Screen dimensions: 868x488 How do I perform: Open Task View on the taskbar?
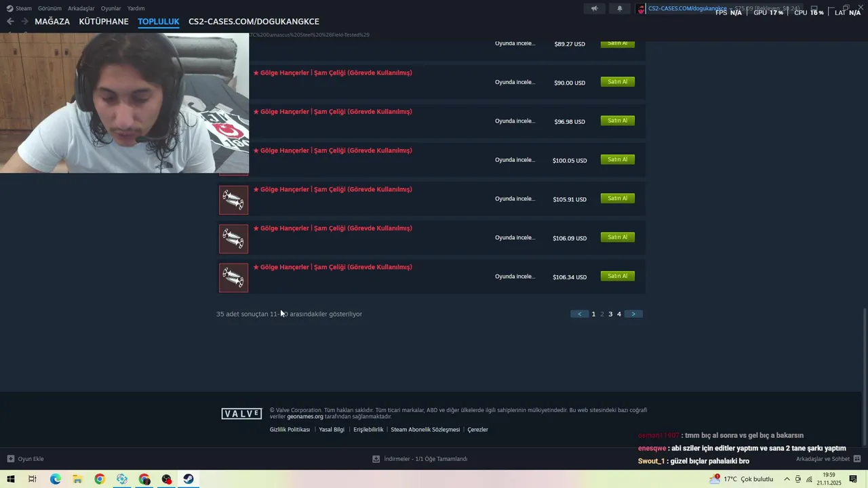[x=33, y=479]
